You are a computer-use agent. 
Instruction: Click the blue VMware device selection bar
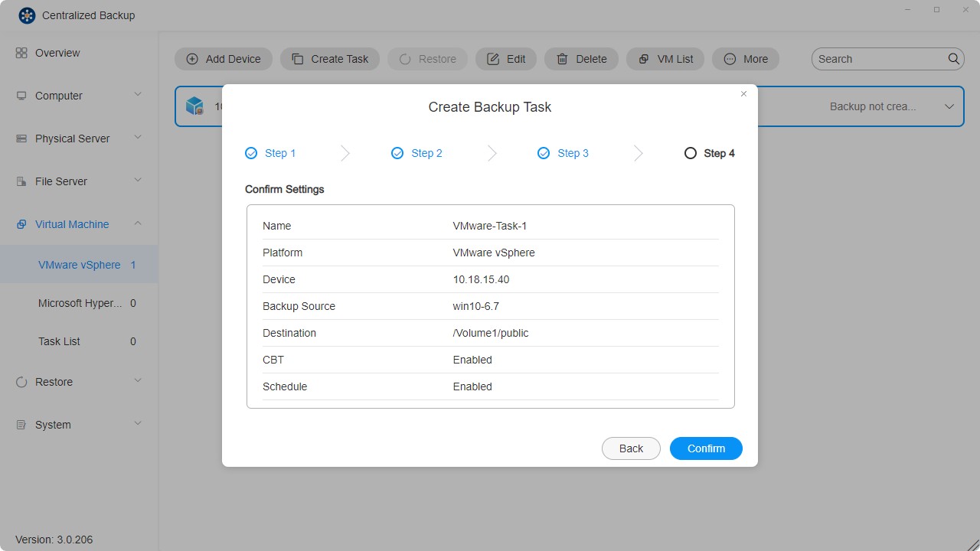click(195, 106)
